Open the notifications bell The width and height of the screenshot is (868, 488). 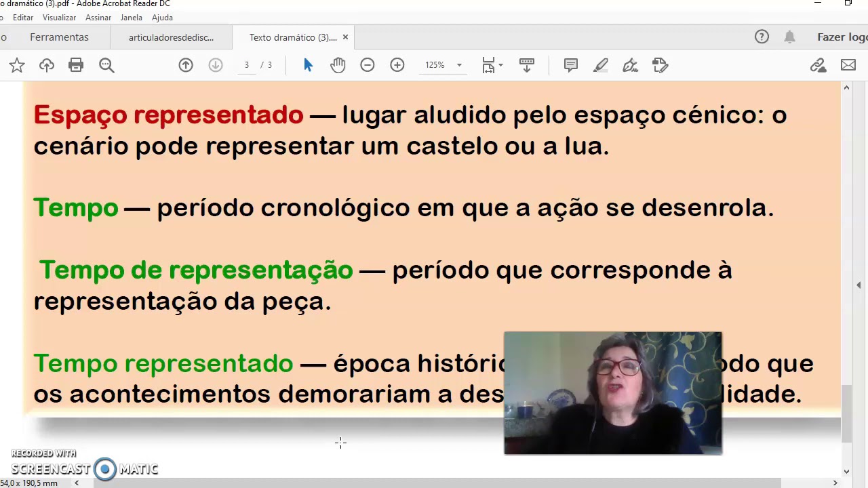(x=789, y=37)
